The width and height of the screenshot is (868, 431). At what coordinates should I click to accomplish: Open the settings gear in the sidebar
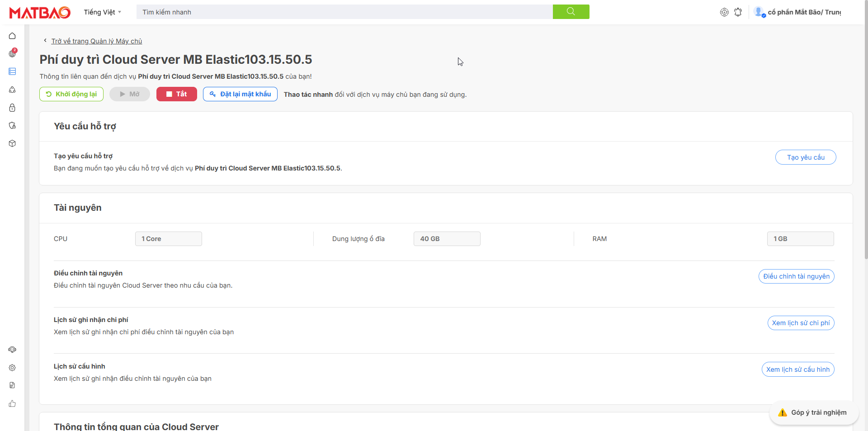(12, 368)
